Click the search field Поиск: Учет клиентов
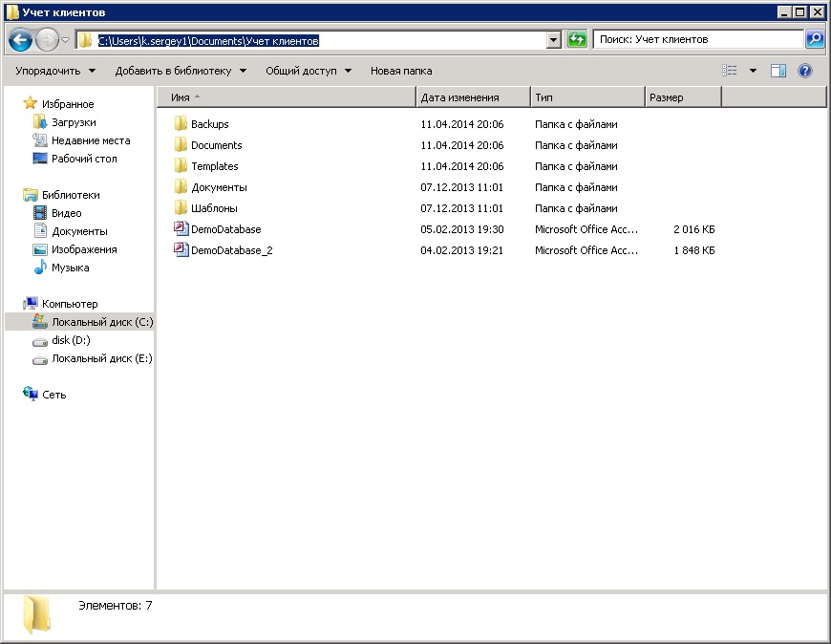831x644 pixels. [697, 40]
